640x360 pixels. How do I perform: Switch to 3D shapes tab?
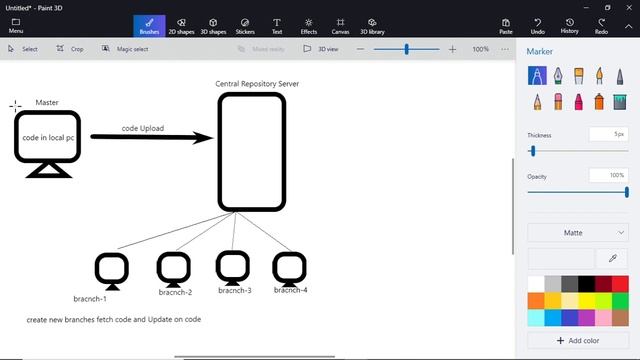(x=213, y=26)
